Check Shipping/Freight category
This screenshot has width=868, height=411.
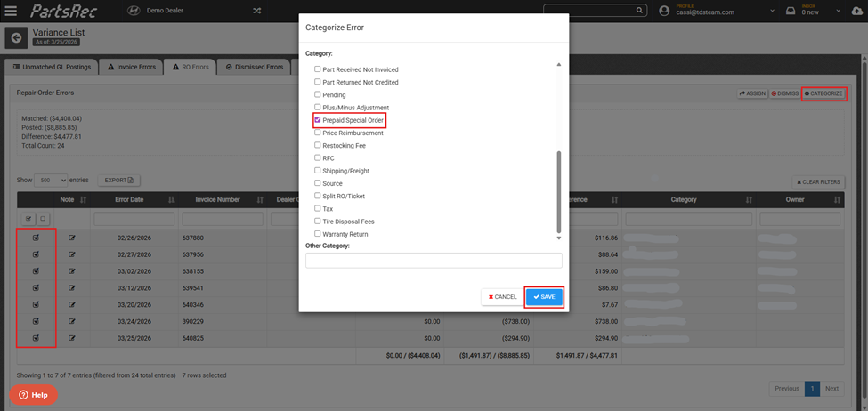[x=317, y=171]
